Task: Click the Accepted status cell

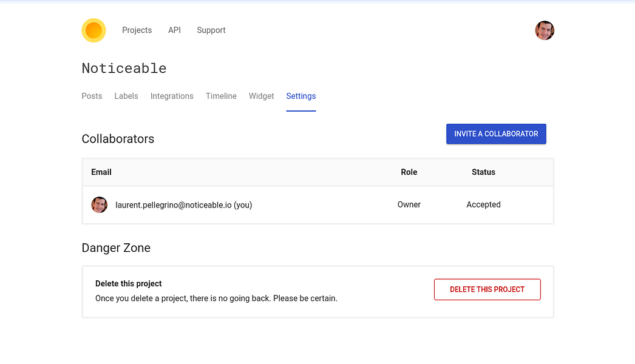Action: point(483,205)
